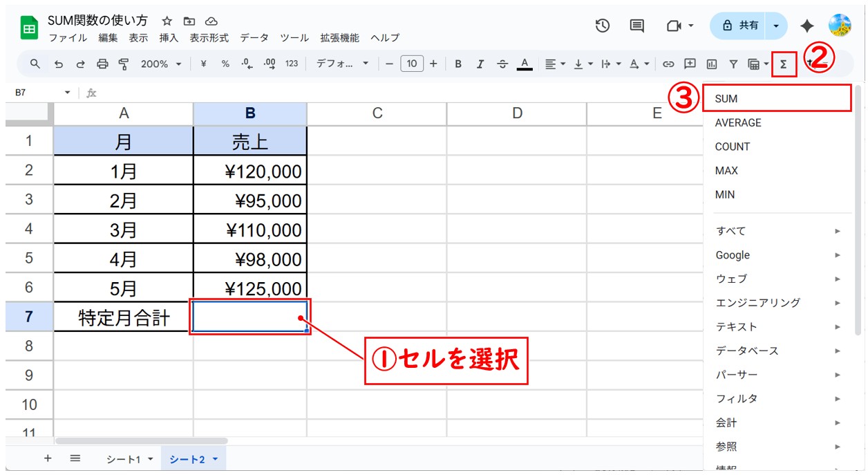Switch to the シート1 tab
The height and width of the screenshot is (475, 868).
tap(129, 459)
